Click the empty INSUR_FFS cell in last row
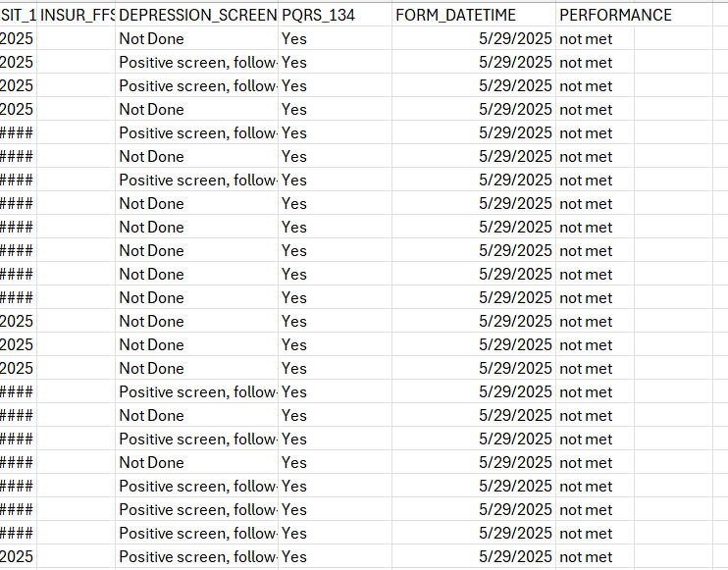The image size is (728, 570). pyautogui.click(x=76, y=557)
